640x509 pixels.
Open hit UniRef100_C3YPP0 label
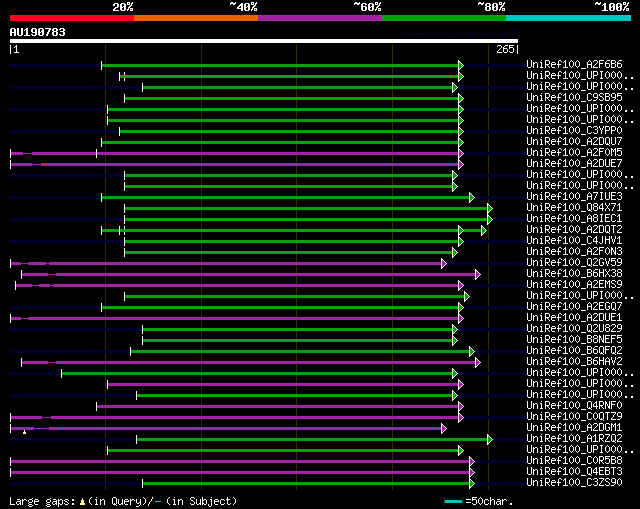[x=574, y=131]
